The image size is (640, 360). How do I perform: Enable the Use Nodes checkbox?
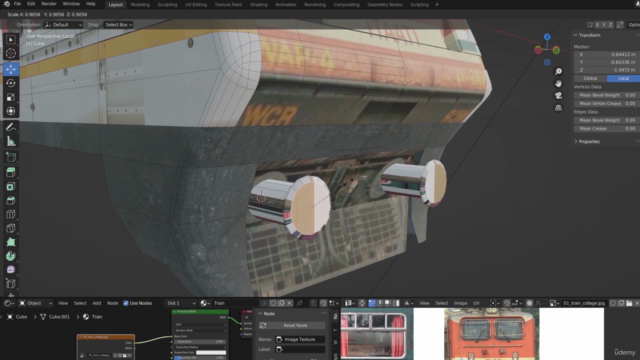pyautogui.click(x=126, y=303)
